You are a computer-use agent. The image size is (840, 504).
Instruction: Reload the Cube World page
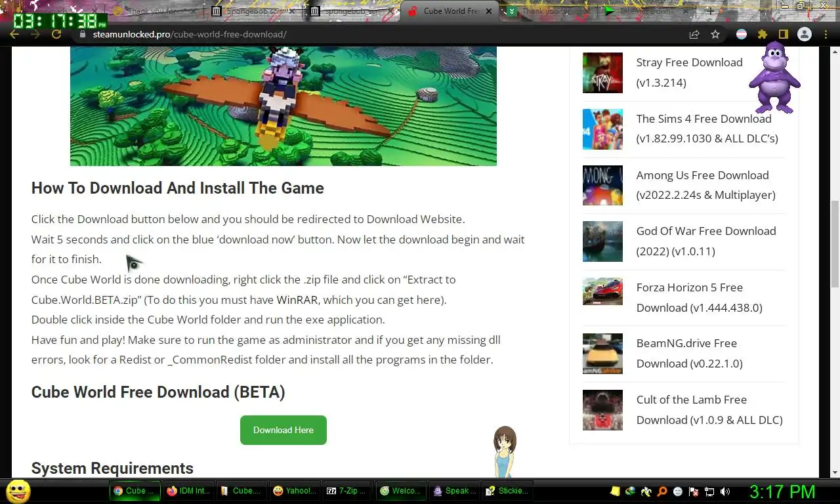coord(56,34)
